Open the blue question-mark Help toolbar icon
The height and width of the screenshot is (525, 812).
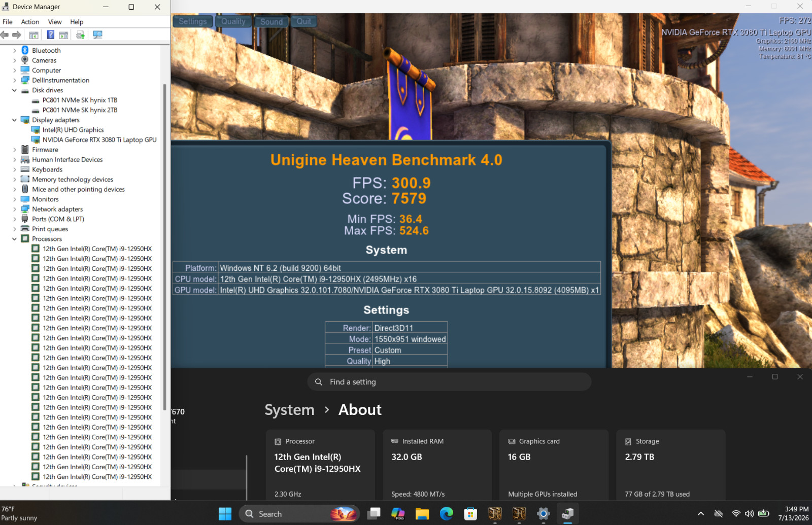[50, 35]
